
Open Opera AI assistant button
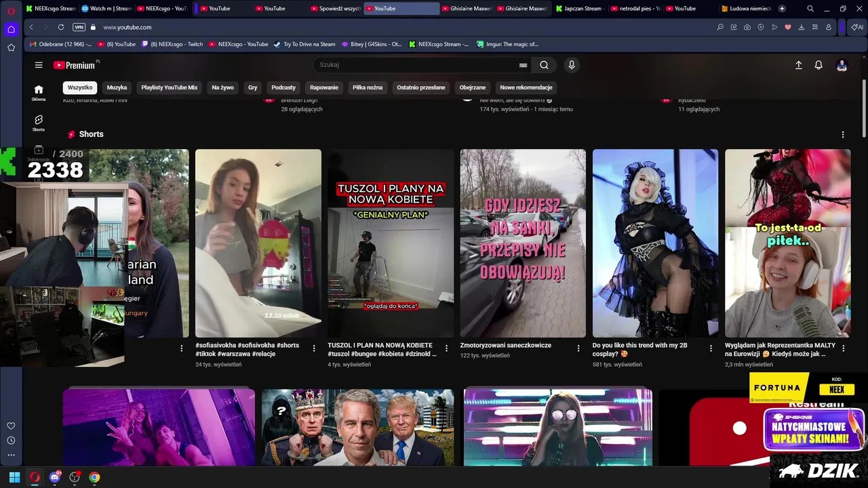[857, 27]
